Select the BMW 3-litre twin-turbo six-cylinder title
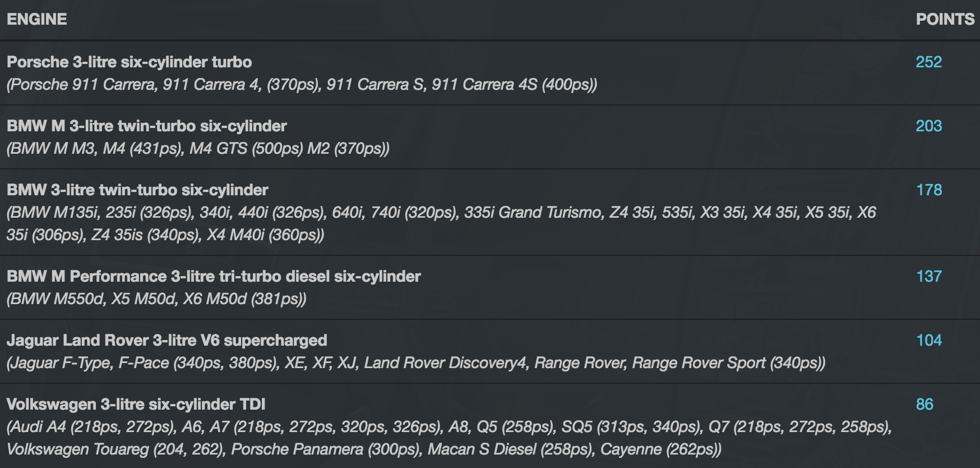Image resolution: width=980 pixels, height=468 pixels. point(137,190)
